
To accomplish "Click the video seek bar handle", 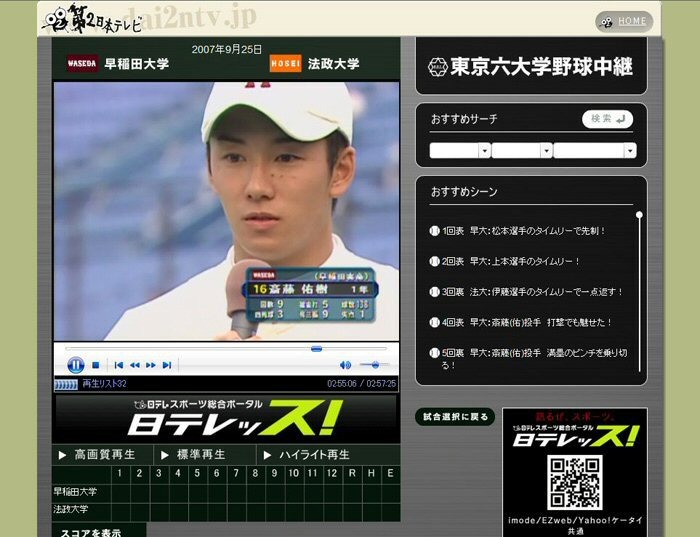I will click(317, 349).
